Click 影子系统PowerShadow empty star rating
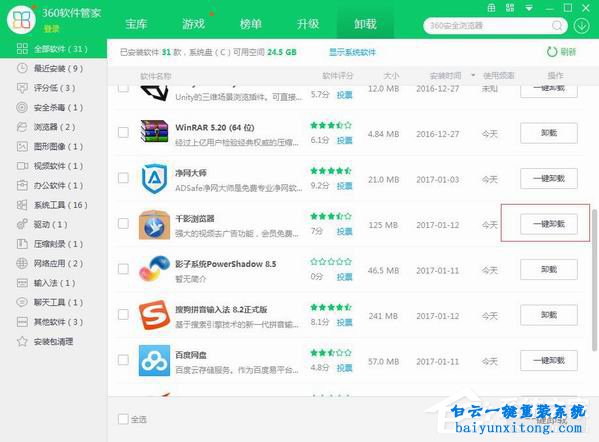 [x=331, y=262]
